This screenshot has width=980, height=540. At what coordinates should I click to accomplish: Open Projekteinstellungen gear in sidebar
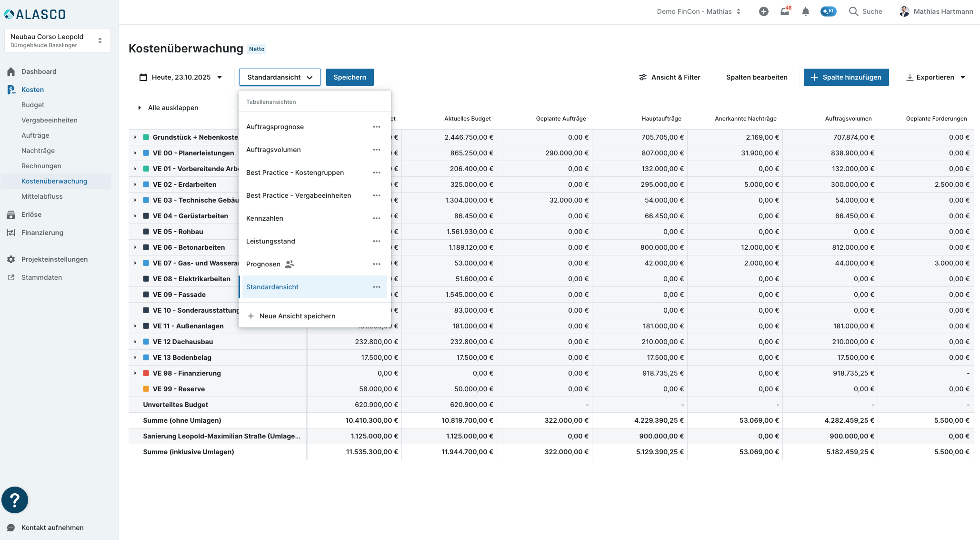pos(11,259)
